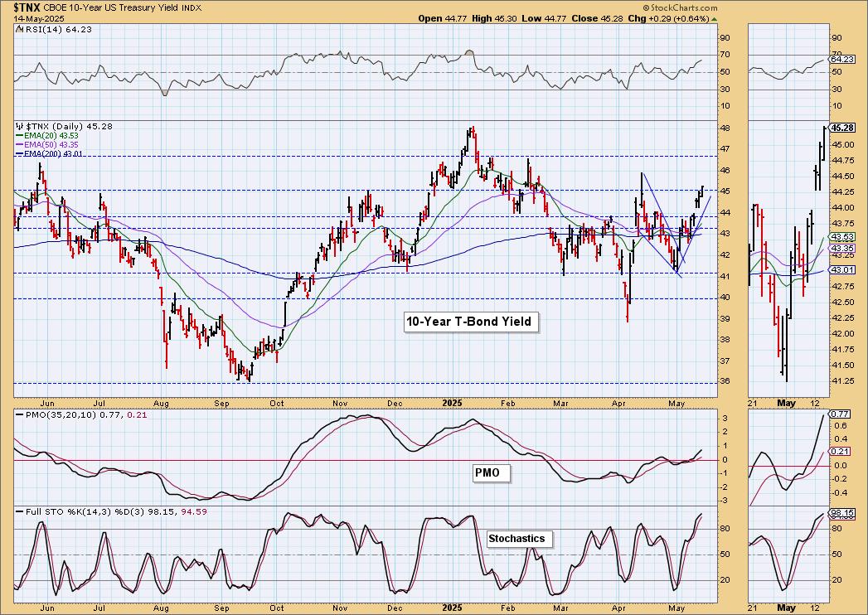Click the 43.01 EMA value tag on right axis
This screenshot has width=868, height=615.
[x=842, y=269]
